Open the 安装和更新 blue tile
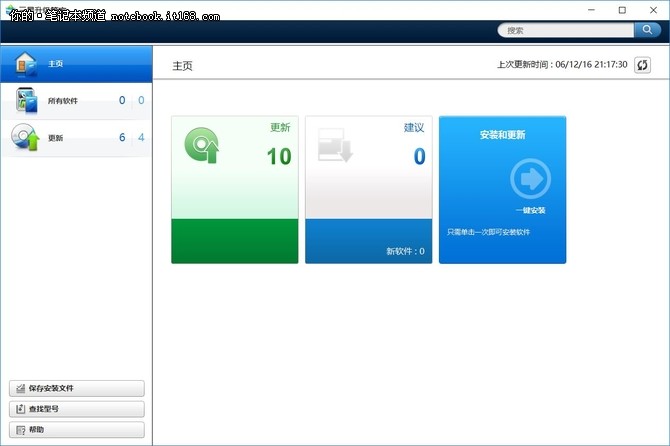 [x=502, y=190]
